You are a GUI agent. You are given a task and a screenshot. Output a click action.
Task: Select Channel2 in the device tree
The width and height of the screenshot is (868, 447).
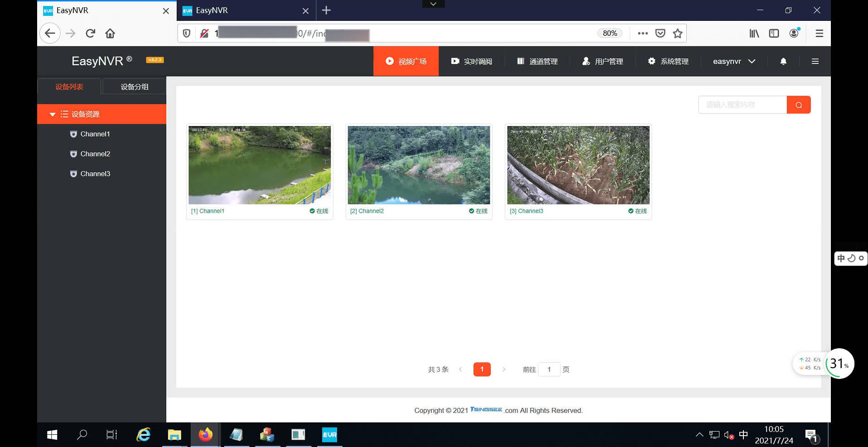click(95, 154)
